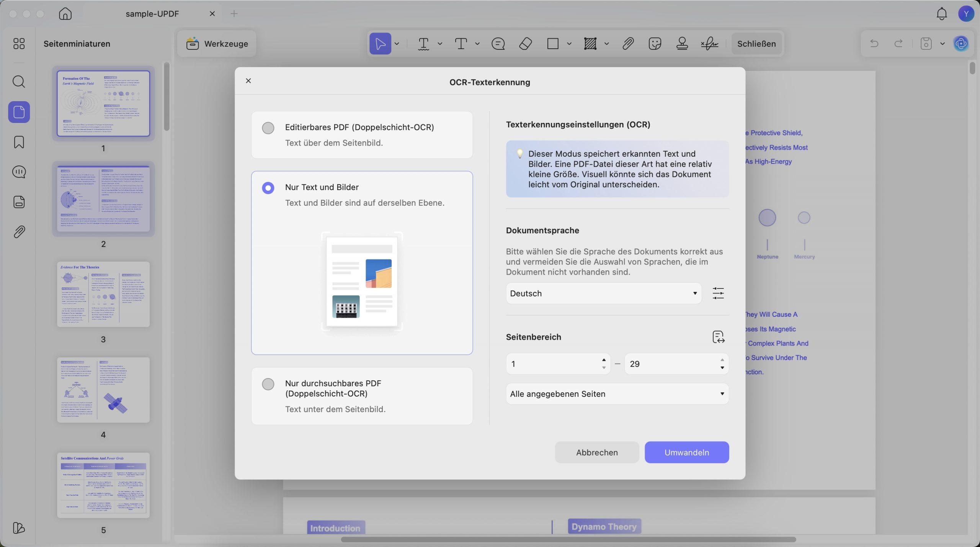Expand the save options dropdown arrow
This screenshot has width=980, height=547.
[942, 44]
